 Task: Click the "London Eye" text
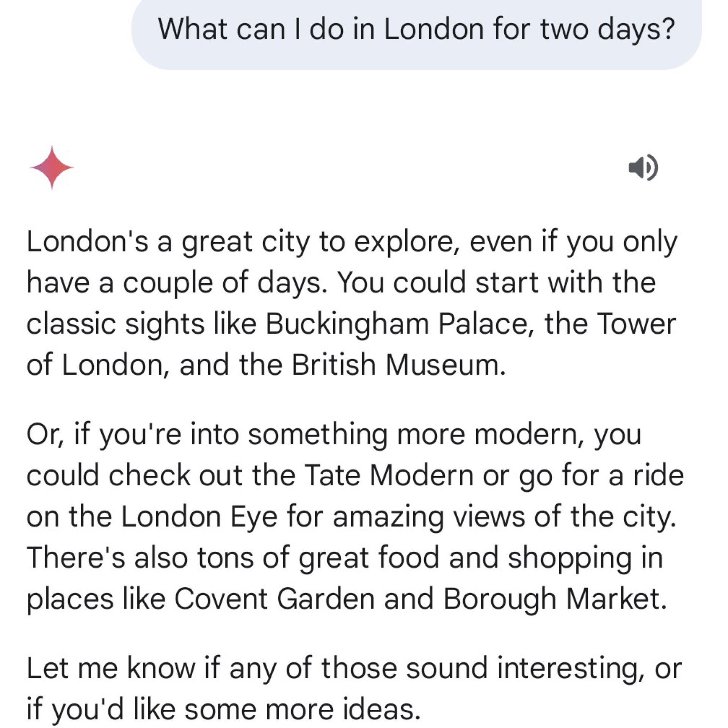point(199,516)
